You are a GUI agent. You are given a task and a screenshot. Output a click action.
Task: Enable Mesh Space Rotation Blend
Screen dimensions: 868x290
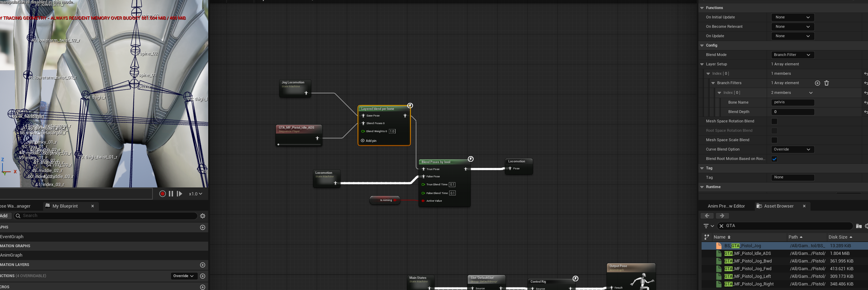[x=774, y=121]
